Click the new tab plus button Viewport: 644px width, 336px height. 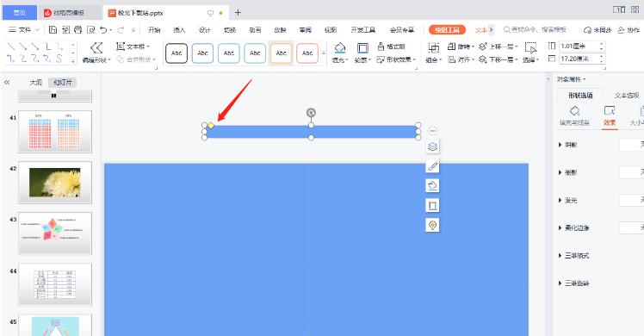(x=238, y=13)
